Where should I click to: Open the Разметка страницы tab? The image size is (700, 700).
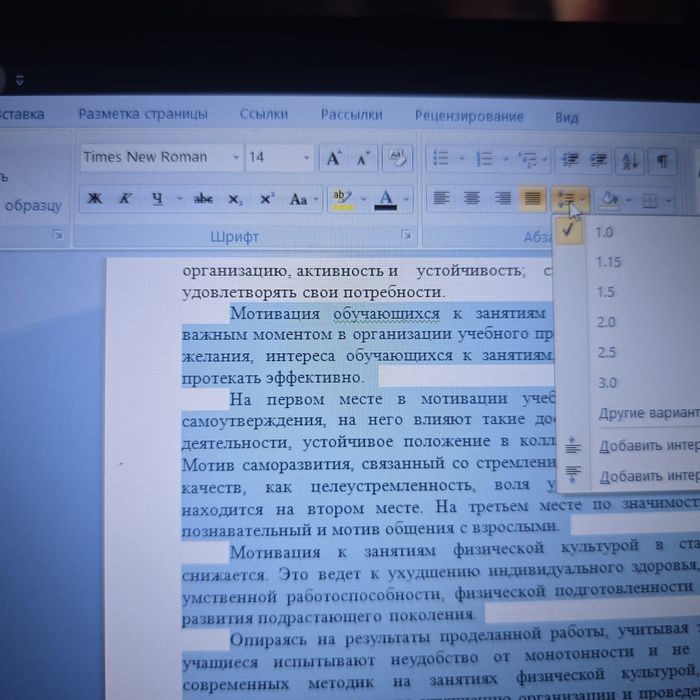(x=143, y=114)
